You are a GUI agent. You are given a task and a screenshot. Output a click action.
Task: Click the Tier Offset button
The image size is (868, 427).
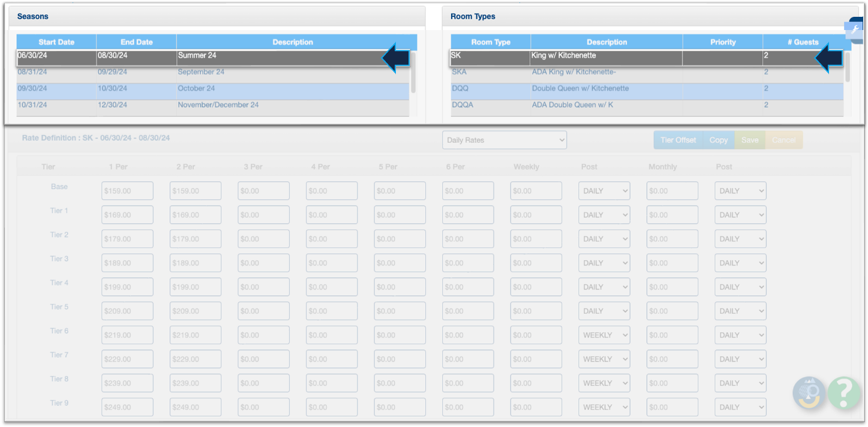[x=678, y=140]
